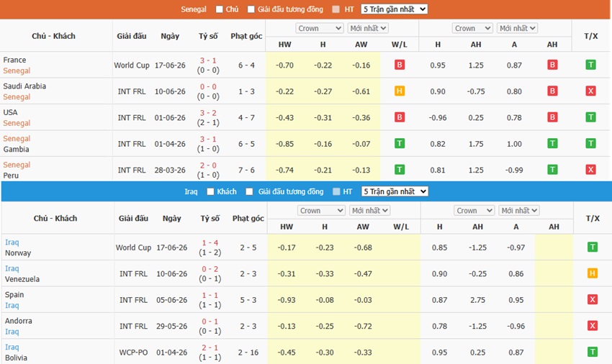Image resolution: width=612 pixels, height=364 pixels.
Task: Click the 2.75 handicap in Spain row
Action: [x=478, y=300]
